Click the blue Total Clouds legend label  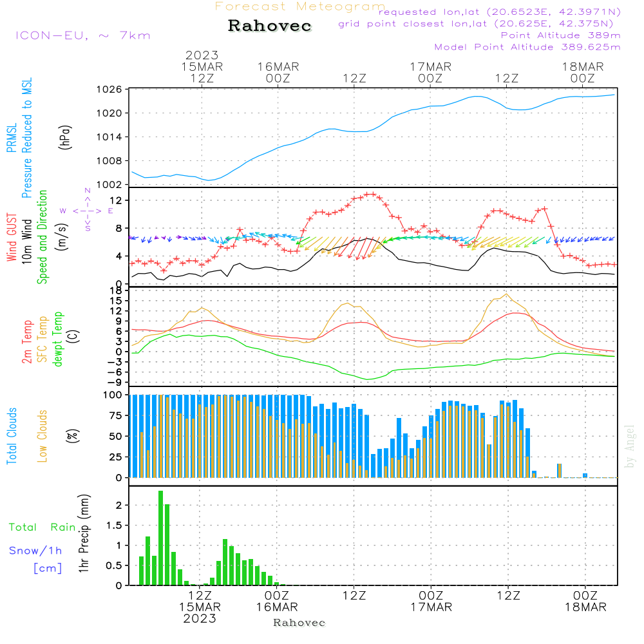12,436
